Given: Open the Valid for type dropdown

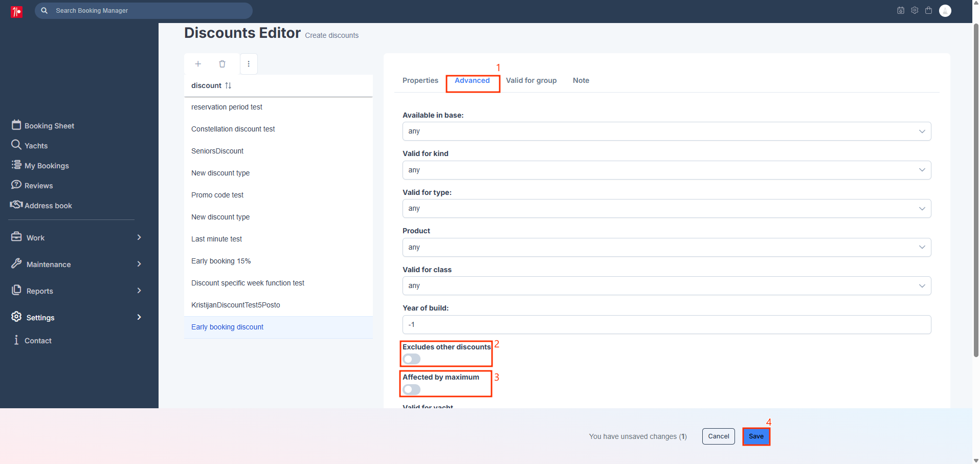Looking at the screenshot, I should (666, 209).
